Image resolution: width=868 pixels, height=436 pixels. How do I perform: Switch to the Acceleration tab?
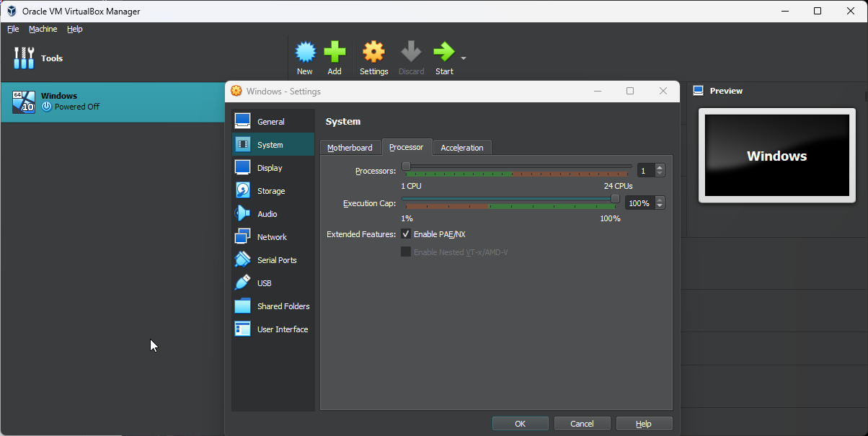coord(462,147)
